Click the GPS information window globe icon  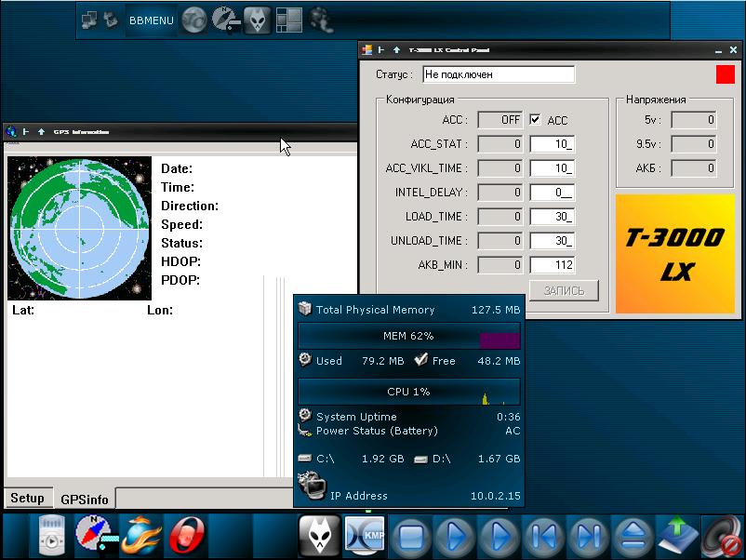10,132
